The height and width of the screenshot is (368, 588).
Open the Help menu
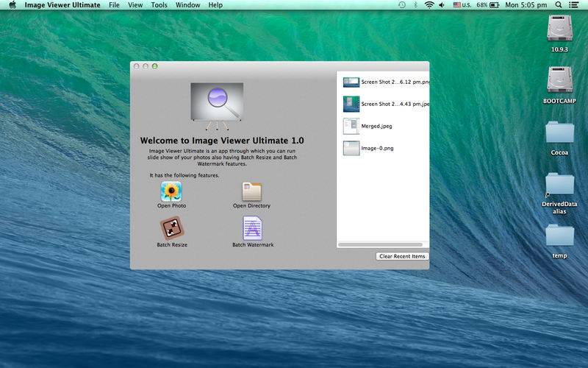[x=215, y=5]
